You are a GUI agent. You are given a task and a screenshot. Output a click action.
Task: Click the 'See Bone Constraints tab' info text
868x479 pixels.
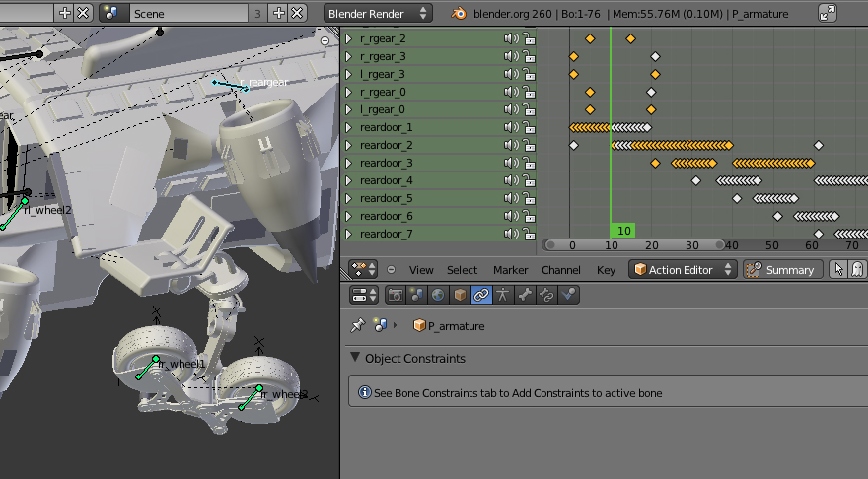[518, 393]
